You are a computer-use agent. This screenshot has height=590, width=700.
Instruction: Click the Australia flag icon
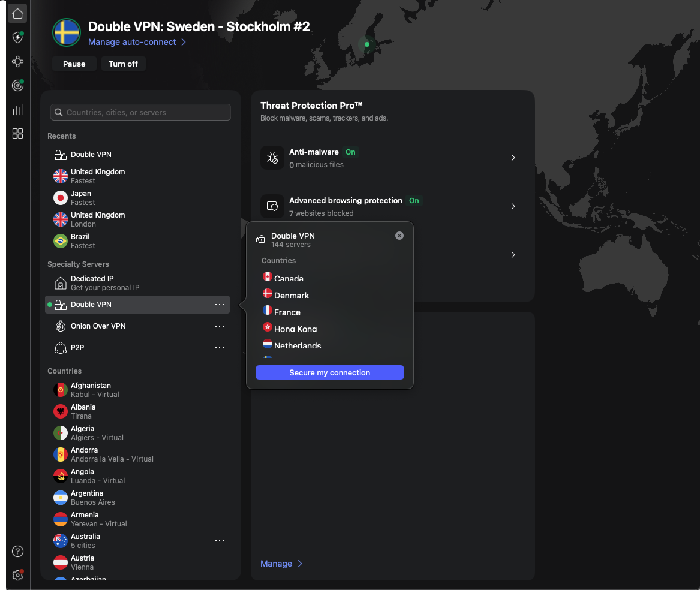coord(60,541)
